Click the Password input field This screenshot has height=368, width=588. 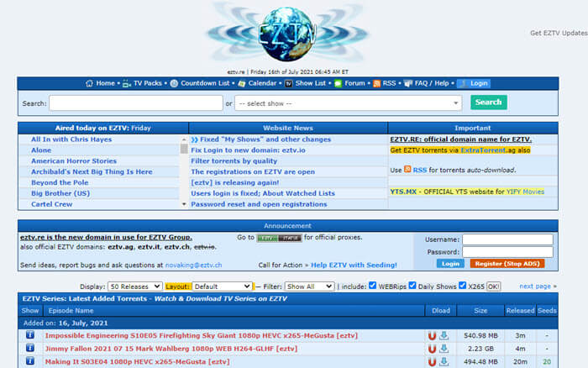tap(507, 252)
